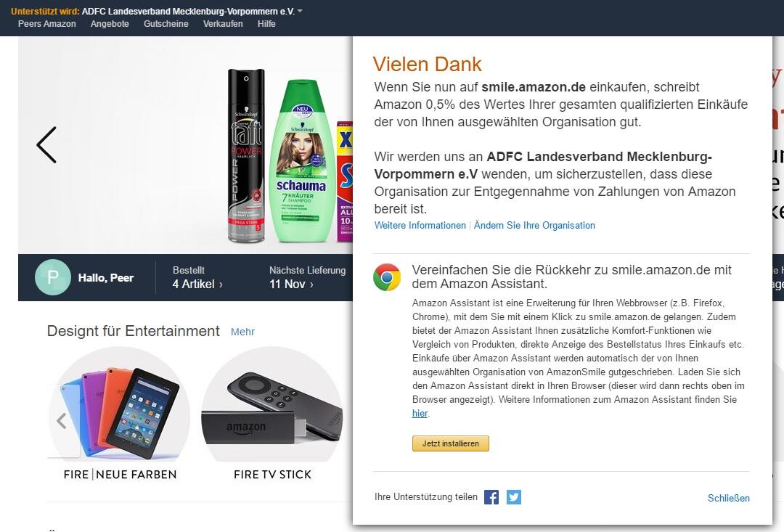Share support via Twitter icon
The height and width of the screenshot is (532, 784).
pyautogui.click(x=513, y=497)
